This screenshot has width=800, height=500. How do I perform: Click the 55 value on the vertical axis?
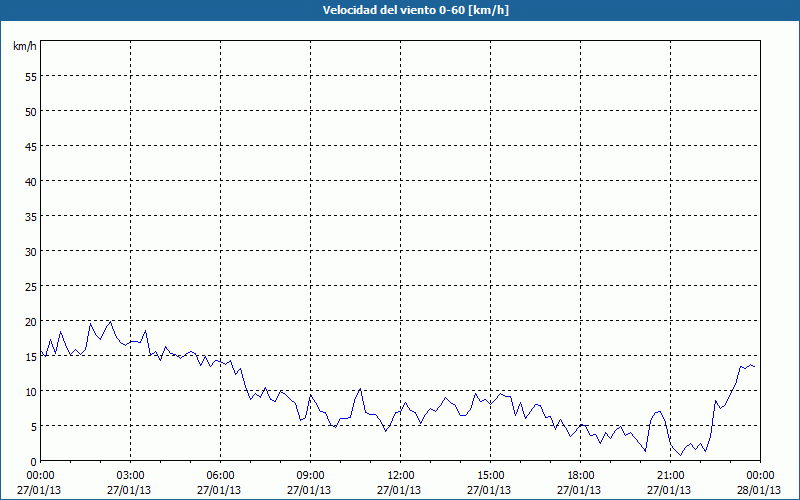[31, 77]
